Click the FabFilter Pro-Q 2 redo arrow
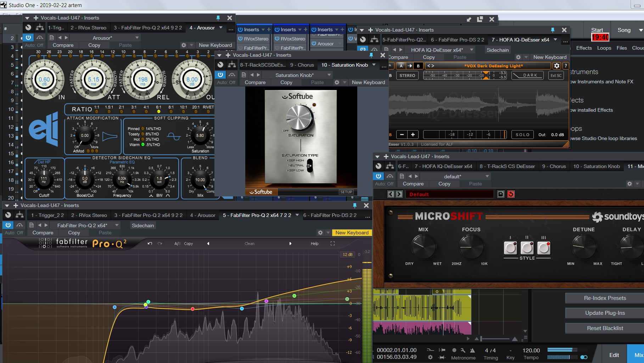Screen dimensions: 644x363 coord(160,244)
